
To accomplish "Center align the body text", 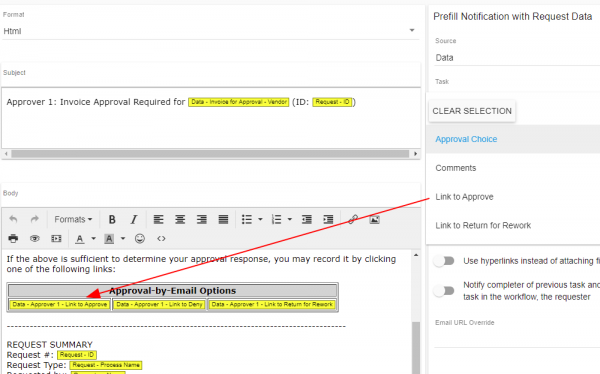I will click(x=180, y=219).
